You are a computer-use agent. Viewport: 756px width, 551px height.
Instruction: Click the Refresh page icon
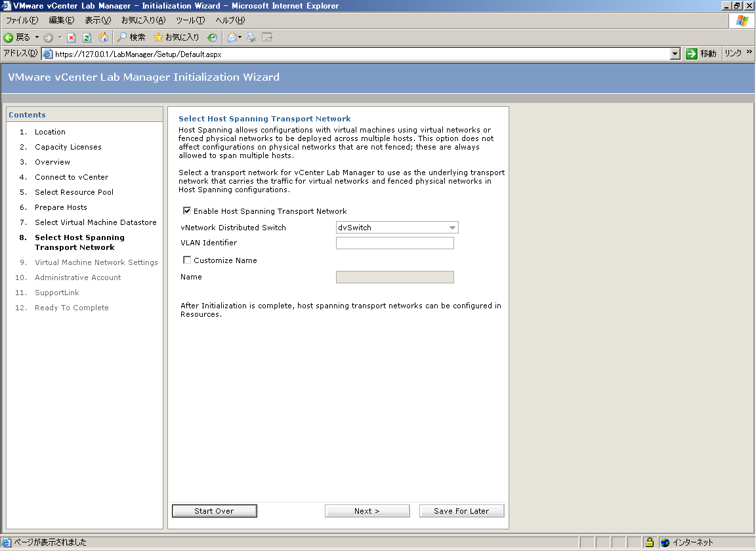87,37
